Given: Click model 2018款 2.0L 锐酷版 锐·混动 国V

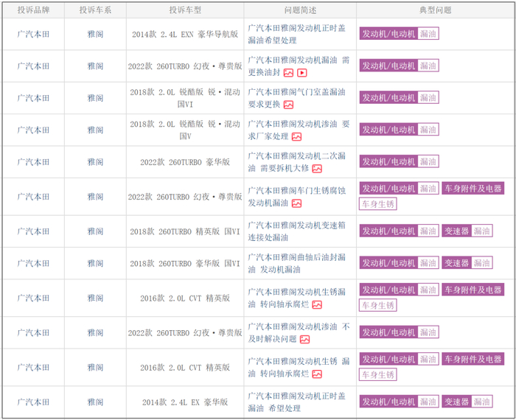Looking at the screenshot, I should click(x=185, y=130).
